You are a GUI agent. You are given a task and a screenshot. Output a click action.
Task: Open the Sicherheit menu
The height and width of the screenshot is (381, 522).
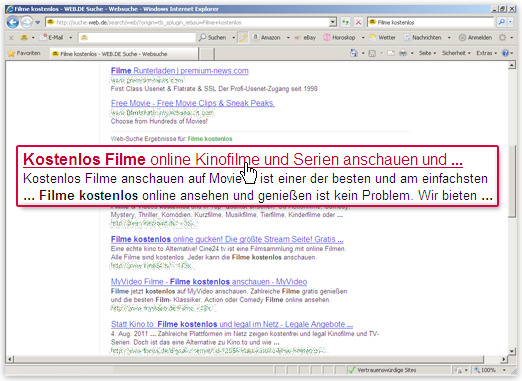(x=456, y=53)
